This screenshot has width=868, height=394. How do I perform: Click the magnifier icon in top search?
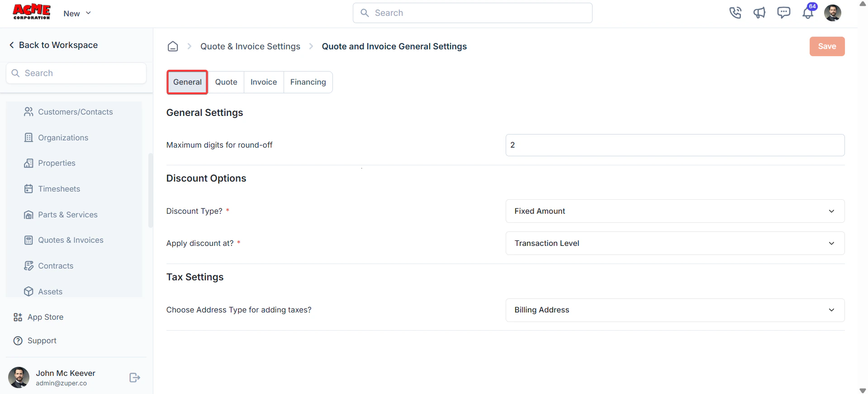click(x=365, y=13)
